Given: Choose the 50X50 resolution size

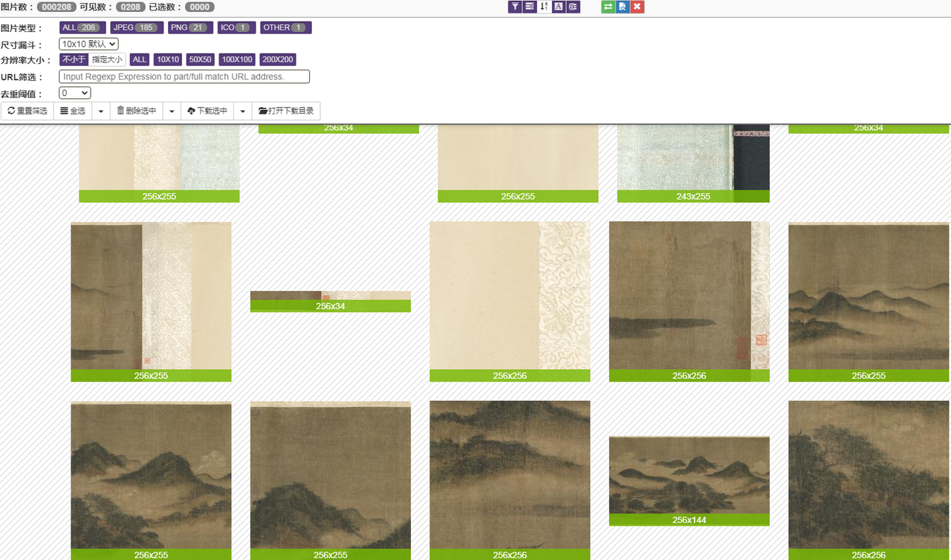Looking at the screenshot, I should [200, 59].
